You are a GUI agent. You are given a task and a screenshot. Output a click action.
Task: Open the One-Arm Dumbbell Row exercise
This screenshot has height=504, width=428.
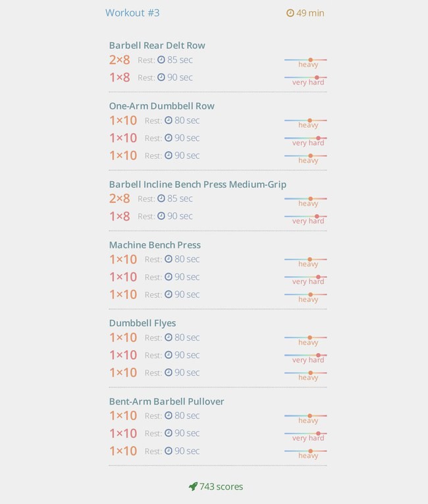161,106
